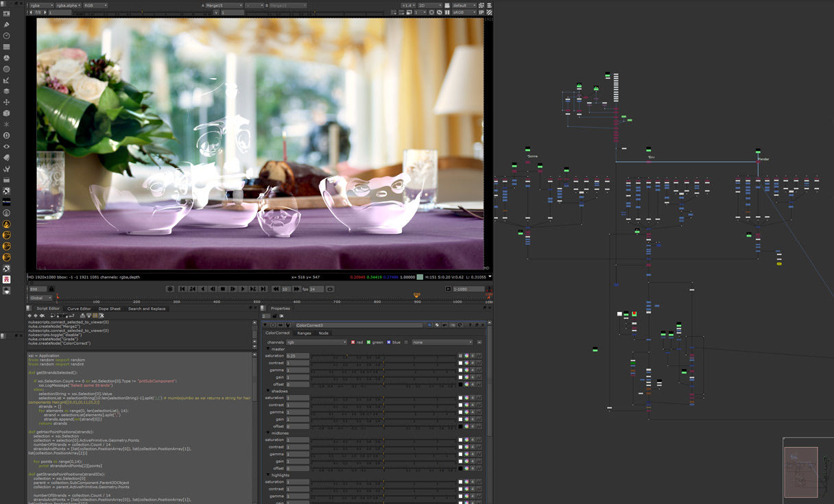834x504 pixels.
Task: Jump to first frame of timeline
Action: [182, 289]
